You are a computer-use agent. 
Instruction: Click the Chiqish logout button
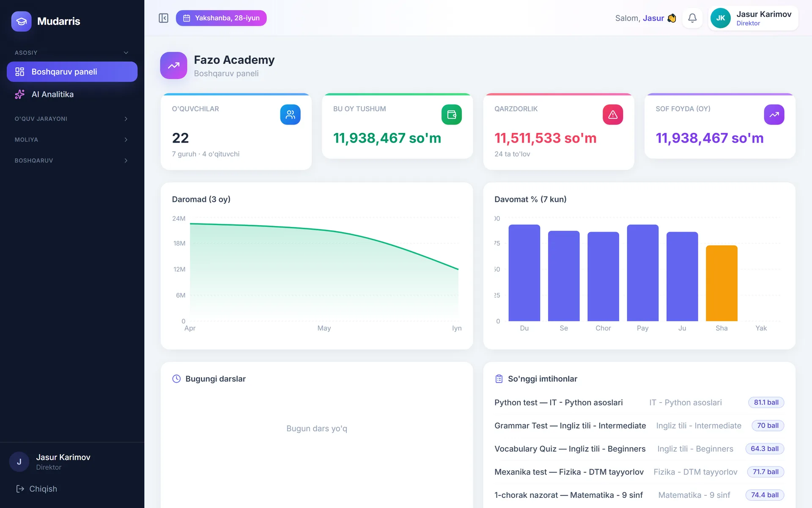[37, 489]
